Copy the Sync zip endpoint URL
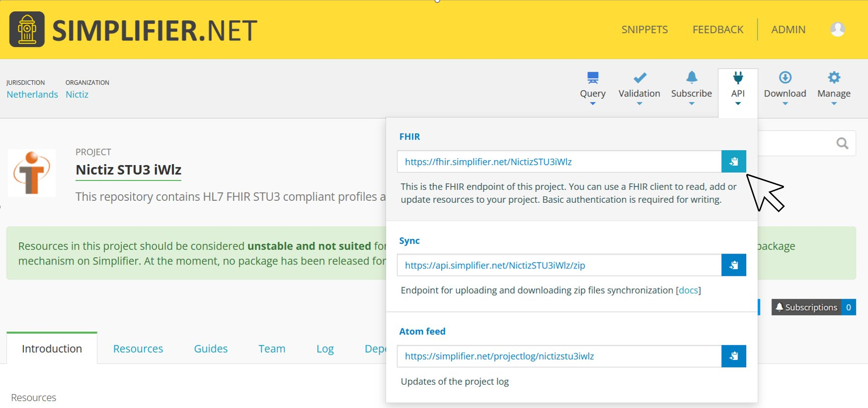868x408 pixels. click(x=733, y=265)
